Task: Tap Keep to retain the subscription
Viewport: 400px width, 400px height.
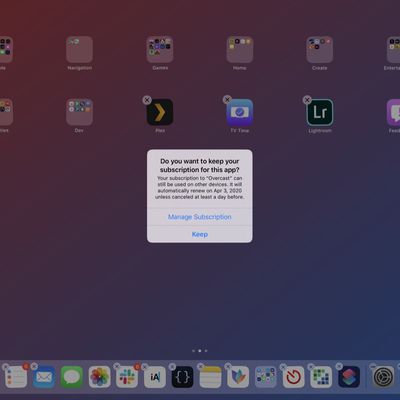Action: (x=200, y=234)
